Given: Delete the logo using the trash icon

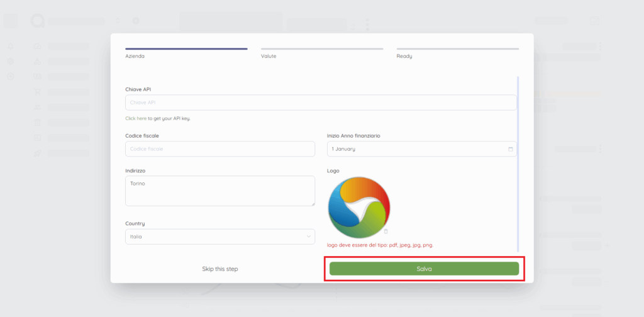Looking at the screenshot, I should [x=386, y=231].
